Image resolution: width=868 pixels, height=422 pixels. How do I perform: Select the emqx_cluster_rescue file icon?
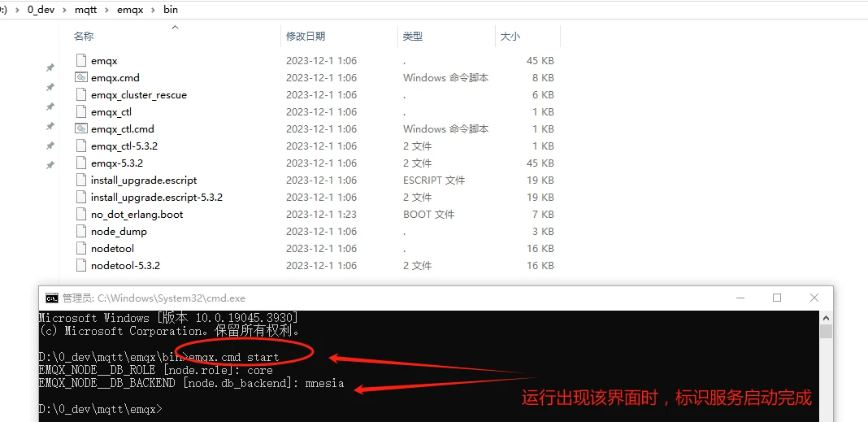click(x=80, y=94)
